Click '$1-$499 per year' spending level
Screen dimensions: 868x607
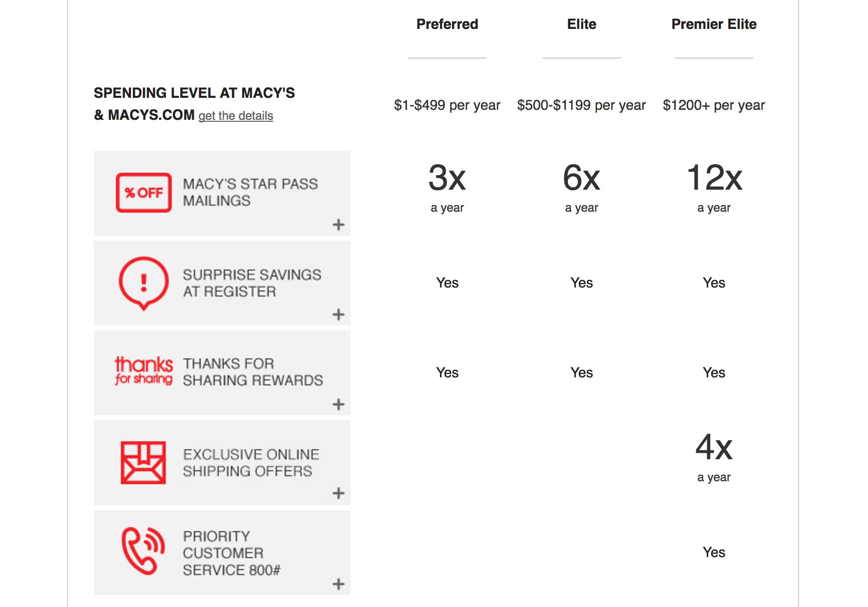(447, 105)
